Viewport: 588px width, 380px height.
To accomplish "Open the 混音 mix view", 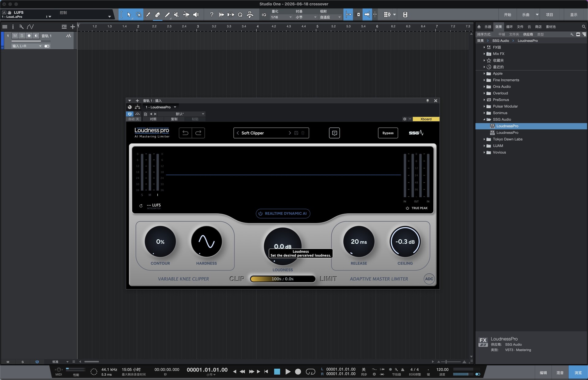I will tap(560, 373).
